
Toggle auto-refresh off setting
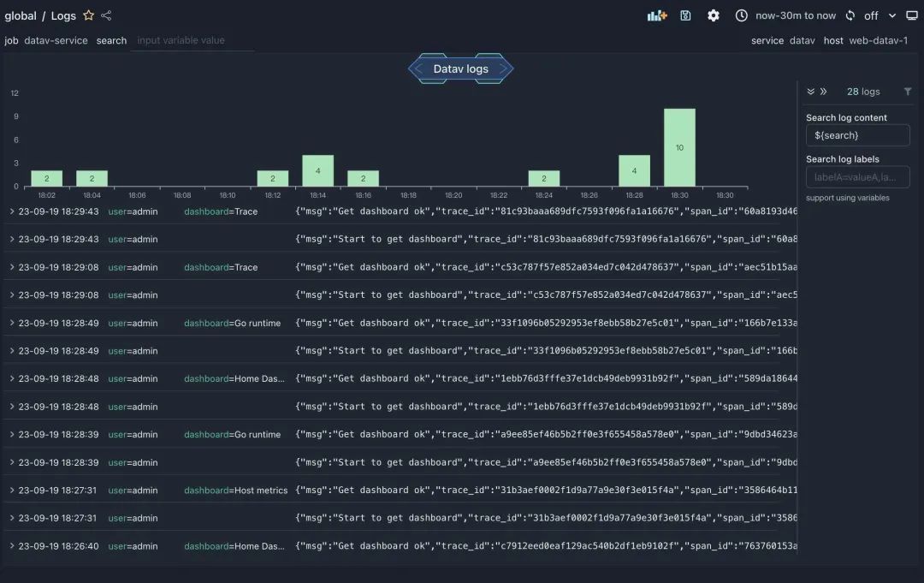[x=872, y=15]
